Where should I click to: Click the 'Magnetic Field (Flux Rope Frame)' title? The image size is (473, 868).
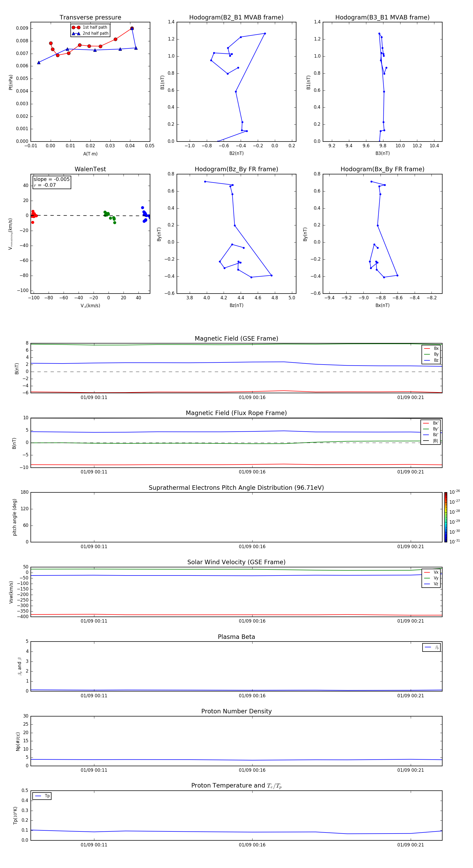pos(236,413)
